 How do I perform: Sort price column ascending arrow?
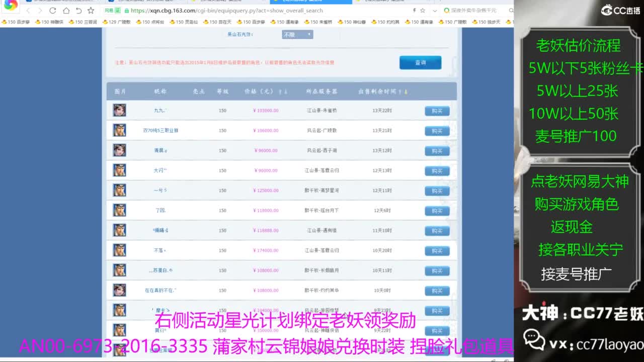[280, 92]
